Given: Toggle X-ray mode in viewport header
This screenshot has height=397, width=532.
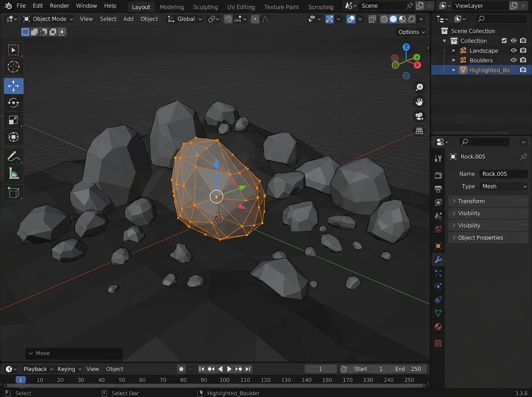Looking at the screenshot, I should pyautogui.click(x=372, y=19).
